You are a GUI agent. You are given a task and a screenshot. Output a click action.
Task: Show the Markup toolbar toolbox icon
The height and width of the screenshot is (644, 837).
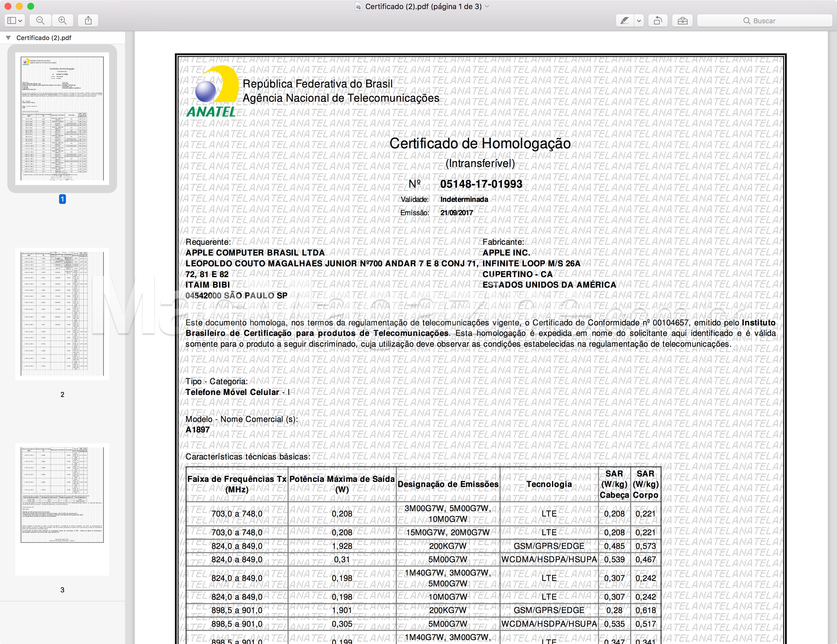tap(682, 20)
